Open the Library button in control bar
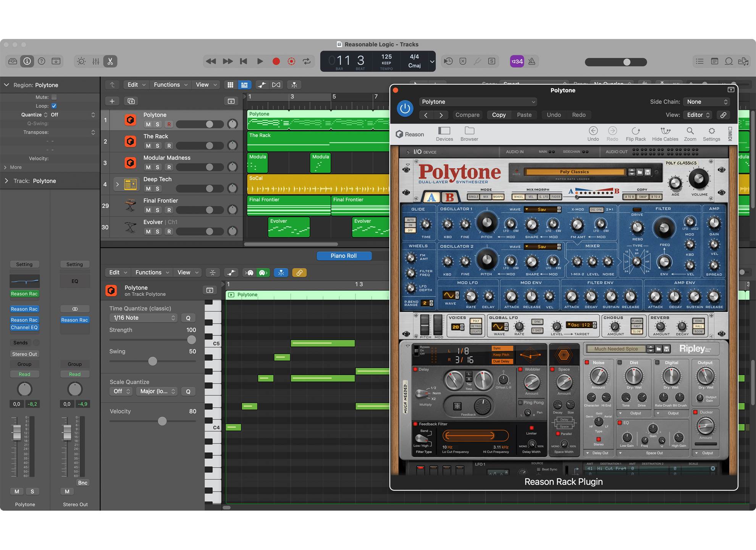 pyautogui.click(x=13, y=61)
